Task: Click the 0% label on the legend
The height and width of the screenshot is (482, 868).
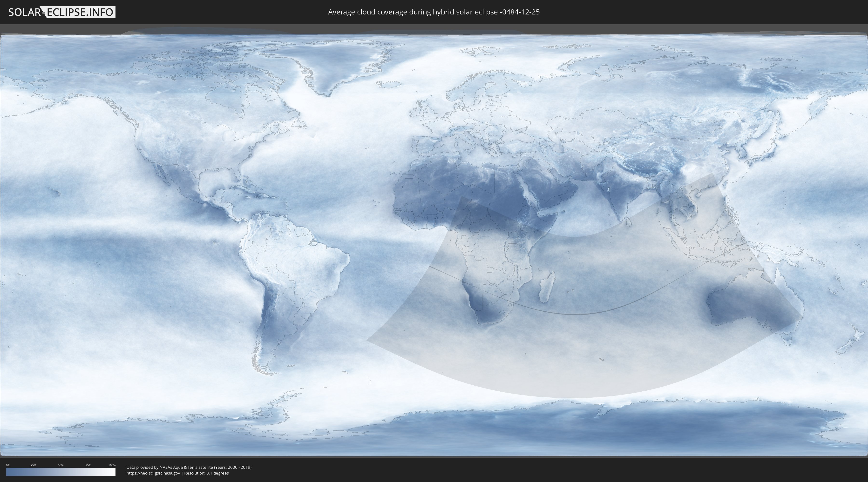Action: [8, 465]
